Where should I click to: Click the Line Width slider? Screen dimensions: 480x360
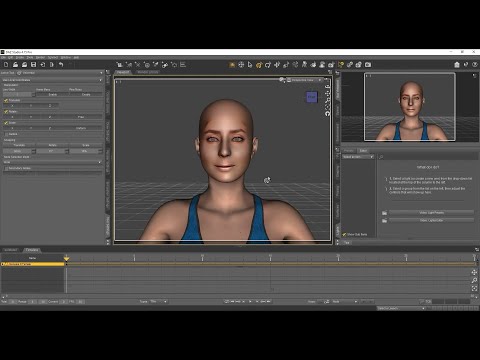tap(17, 95)
